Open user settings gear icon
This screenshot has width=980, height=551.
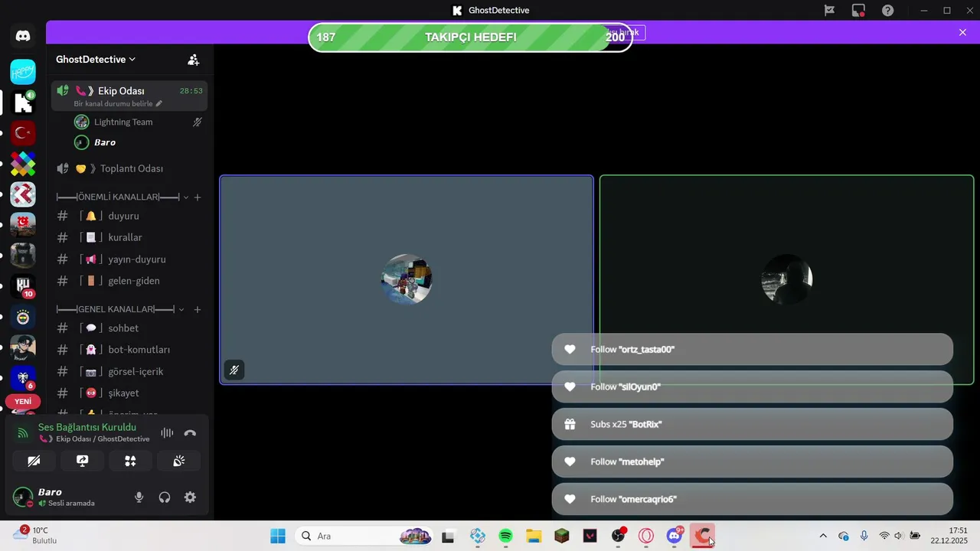190,497
